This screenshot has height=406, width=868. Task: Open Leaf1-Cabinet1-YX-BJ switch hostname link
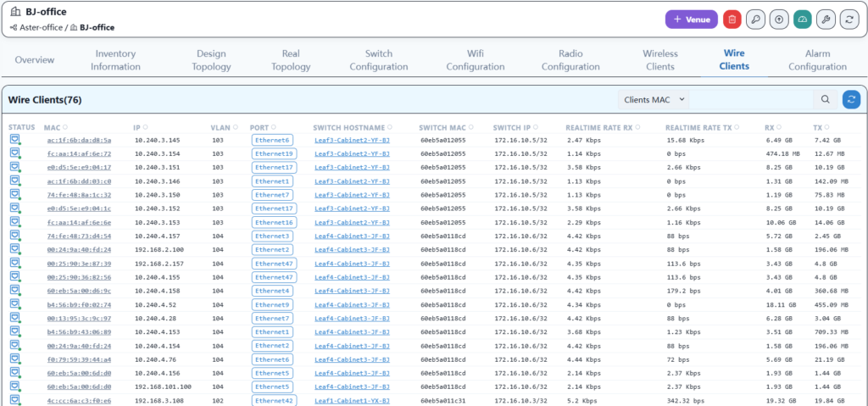352,400
